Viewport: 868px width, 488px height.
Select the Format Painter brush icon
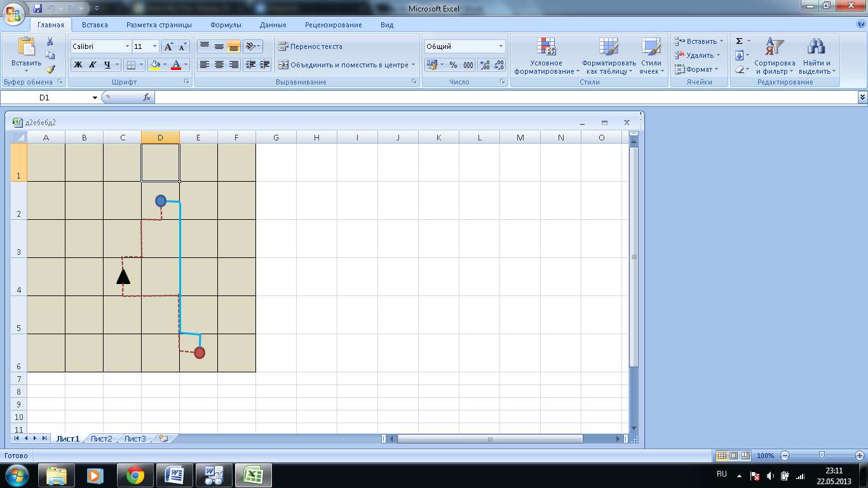50,69
